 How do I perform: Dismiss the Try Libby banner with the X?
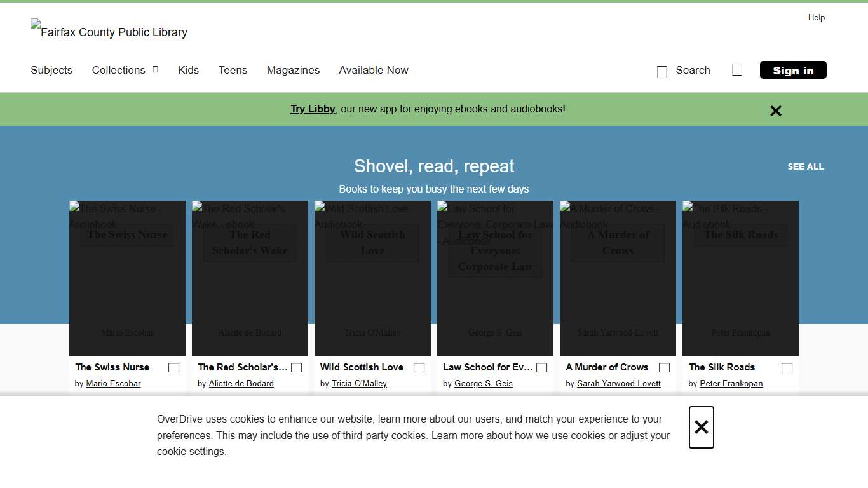coord(775,111)
